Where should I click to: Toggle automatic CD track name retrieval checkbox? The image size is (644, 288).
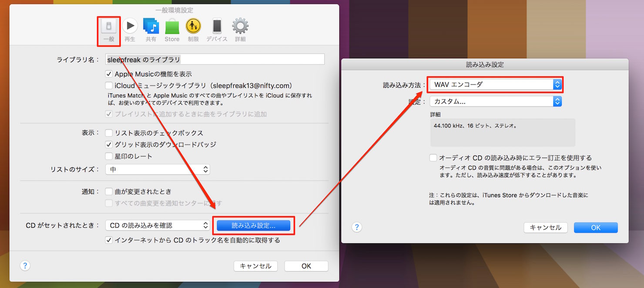[109, 240]
